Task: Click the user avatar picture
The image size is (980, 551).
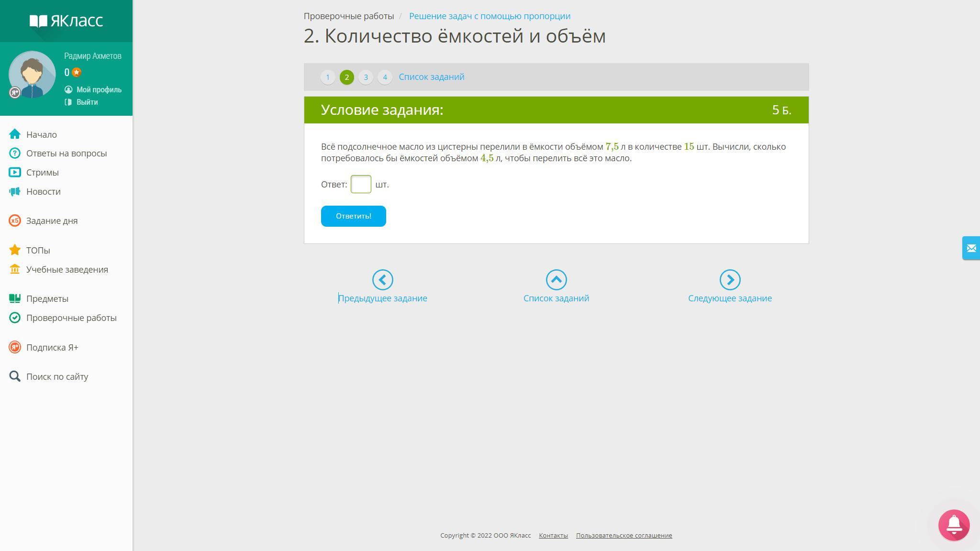Action: pos(32,75)
